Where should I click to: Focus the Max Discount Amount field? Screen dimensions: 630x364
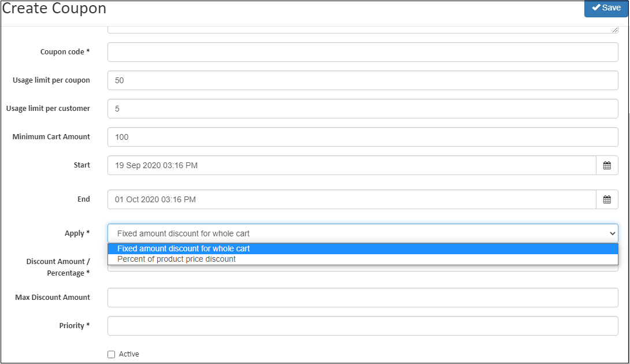362,298
